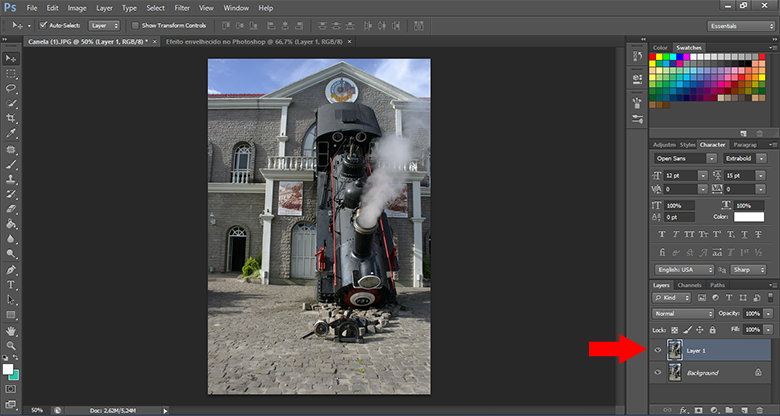Enable the Auto-Select checkbox
Image resolution: width=780 pixels, height=416 pixels.
tap(43, 24)
